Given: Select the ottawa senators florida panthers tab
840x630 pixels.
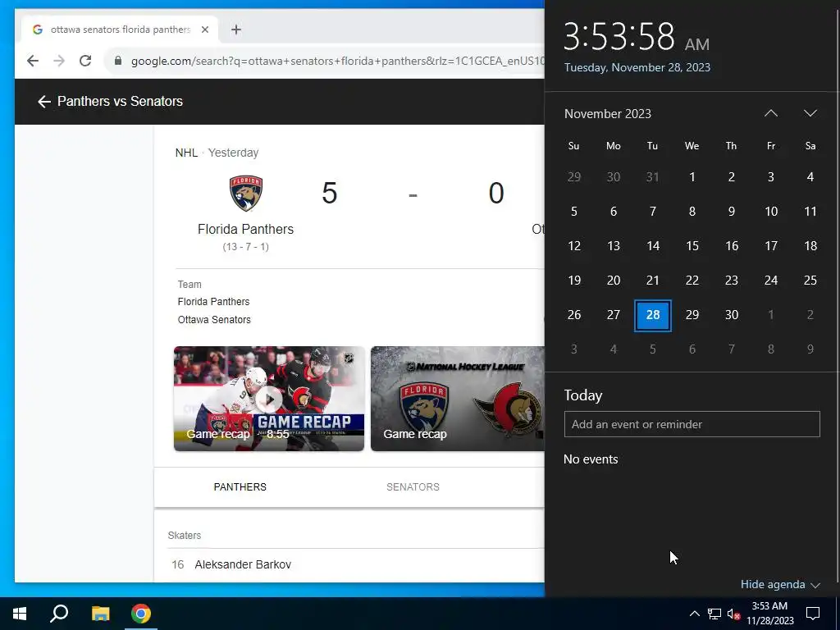Looking at the screenshot, I should coord(120,30).
